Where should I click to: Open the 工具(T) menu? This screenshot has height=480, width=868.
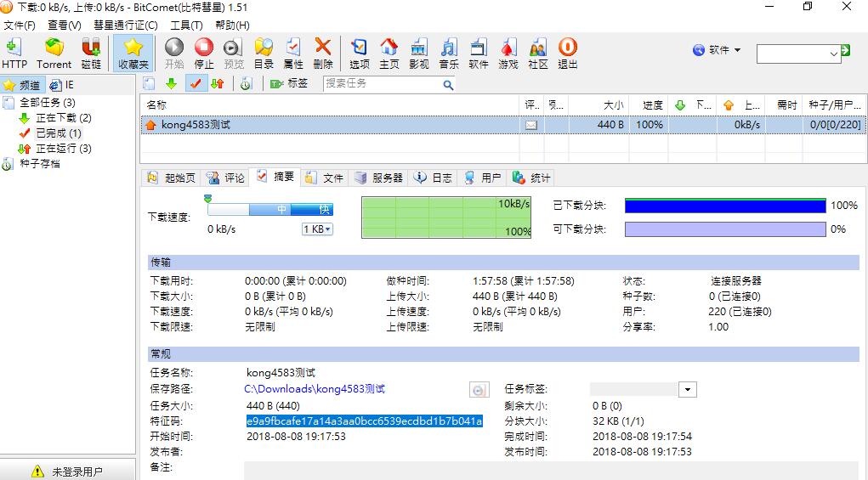[x=186, y=25]
